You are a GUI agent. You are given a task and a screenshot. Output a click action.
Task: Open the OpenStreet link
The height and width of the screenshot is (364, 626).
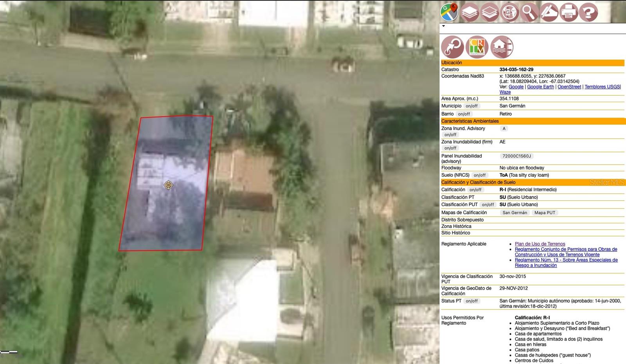click(569, 87)
